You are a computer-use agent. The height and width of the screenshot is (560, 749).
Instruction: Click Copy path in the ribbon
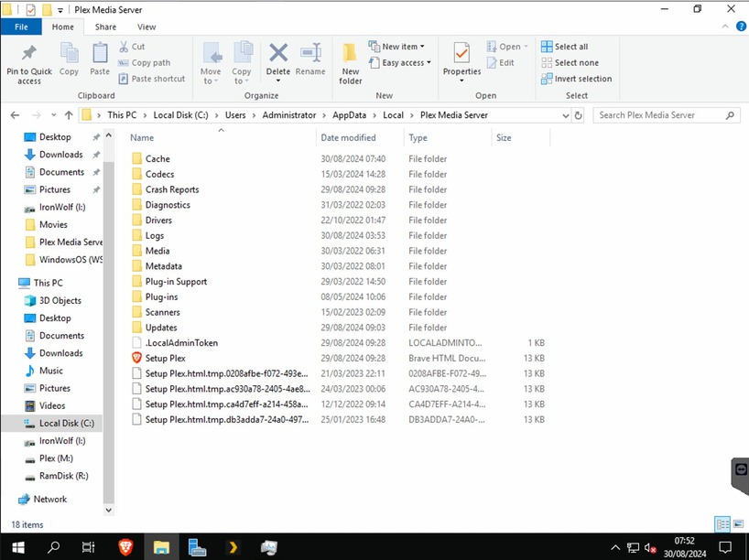click(145, 62)
